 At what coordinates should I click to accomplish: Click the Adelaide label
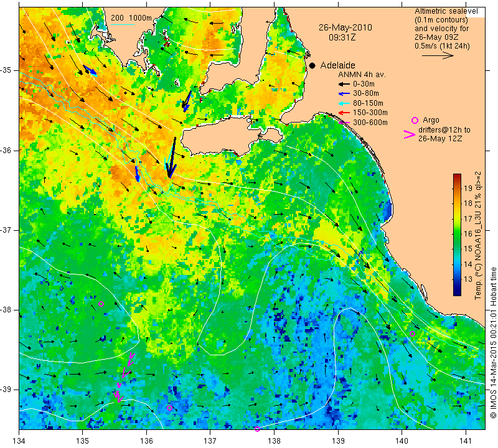(337, 65)
